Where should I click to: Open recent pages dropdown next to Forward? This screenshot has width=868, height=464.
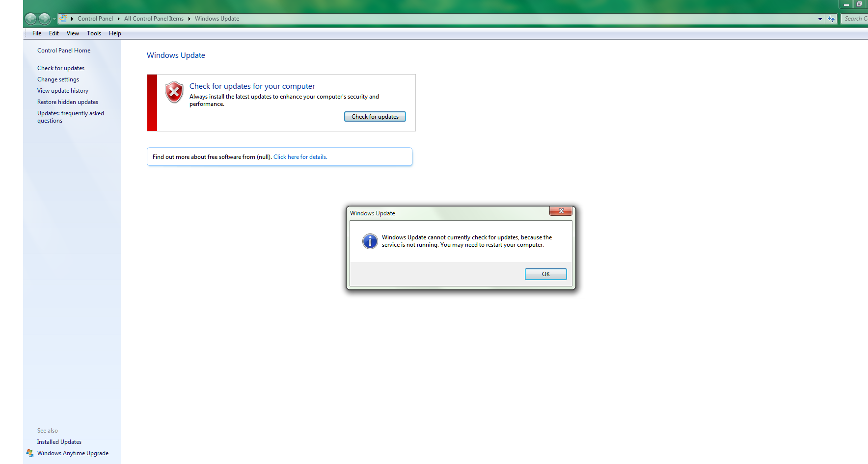point(54,19)
